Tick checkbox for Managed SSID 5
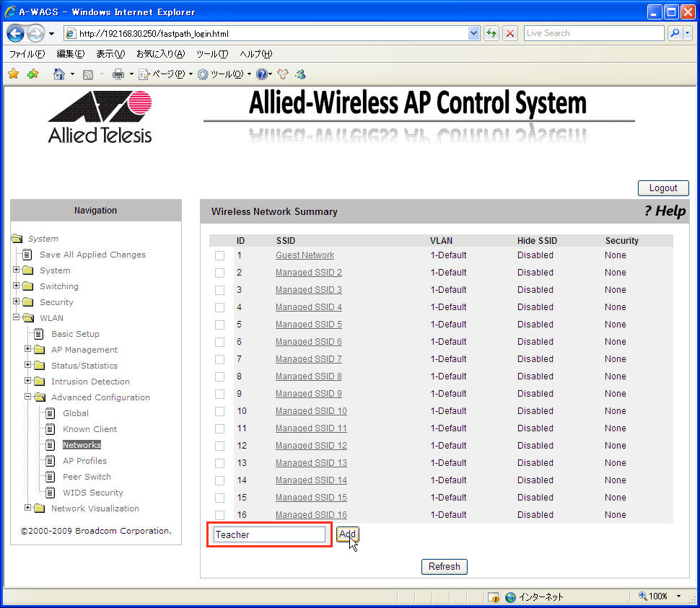 click(x=219, y=325)
